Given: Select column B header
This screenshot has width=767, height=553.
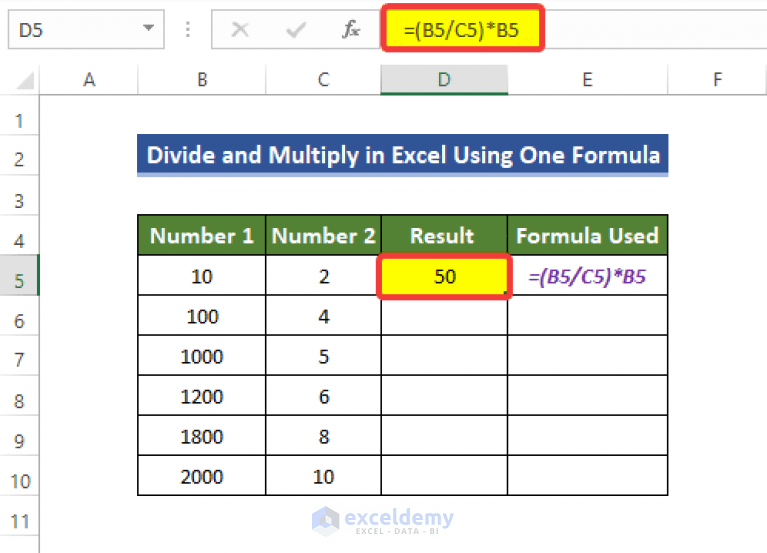Looking at the screenshot, I should 202,79.
